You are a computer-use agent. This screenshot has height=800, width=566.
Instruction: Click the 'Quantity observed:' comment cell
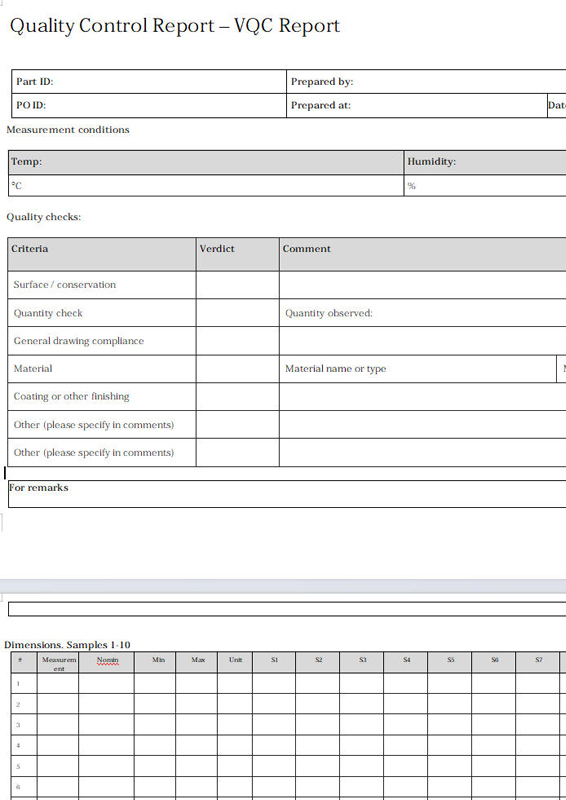pyautogui.click(x=423, y=313)
